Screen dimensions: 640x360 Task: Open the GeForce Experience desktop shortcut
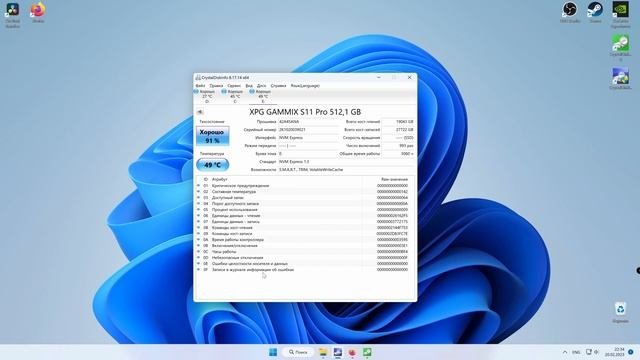click(x=620, y=15)
